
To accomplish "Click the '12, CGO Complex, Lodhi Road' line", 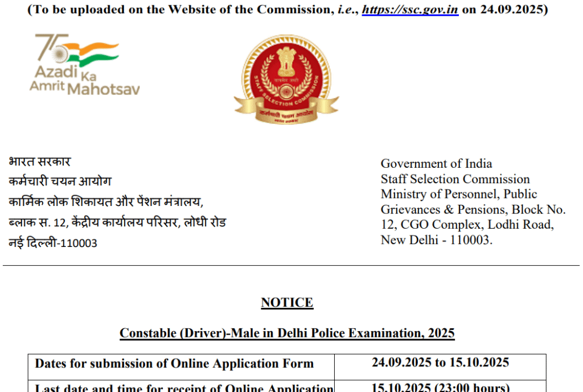I will (467, 224).
